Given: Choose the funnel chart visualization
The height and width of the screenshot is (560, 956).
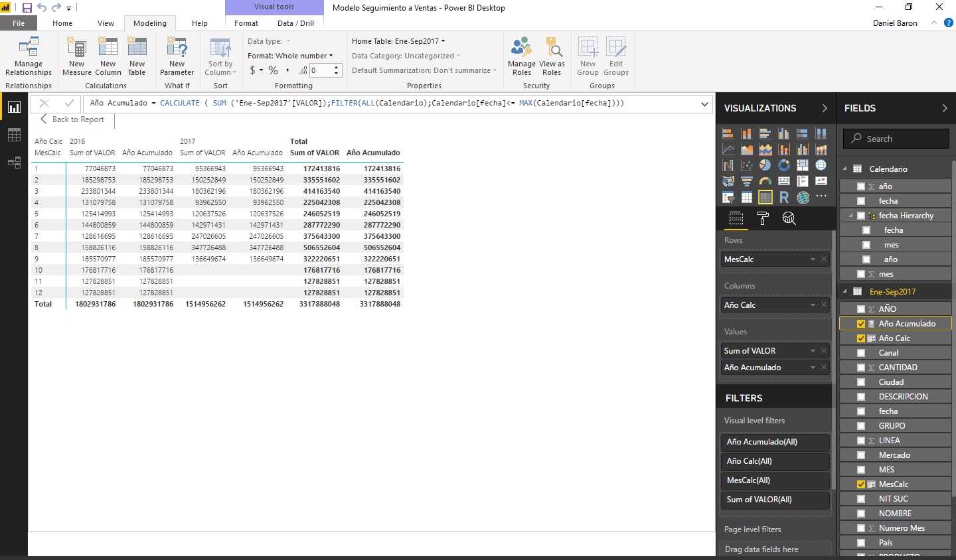Looking at the screenshot, I should click(747, 181).
